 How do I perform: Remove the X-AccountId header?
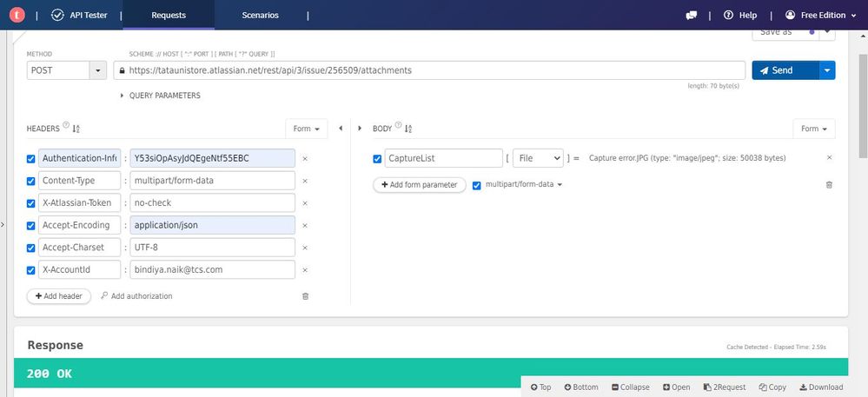pos(305,270)
